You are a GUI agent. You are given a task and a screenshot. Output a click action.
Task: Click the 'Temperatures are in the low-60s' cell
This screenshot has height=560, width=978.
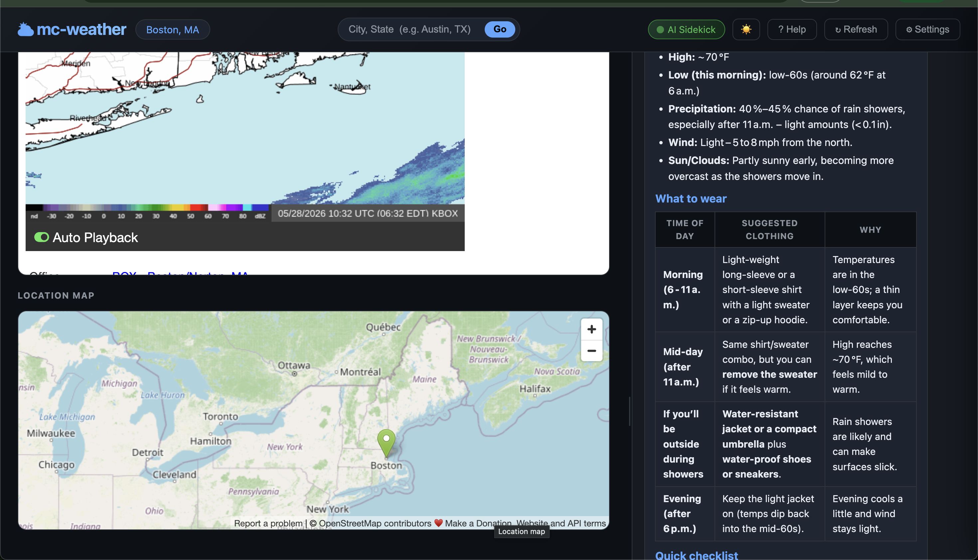870,290
